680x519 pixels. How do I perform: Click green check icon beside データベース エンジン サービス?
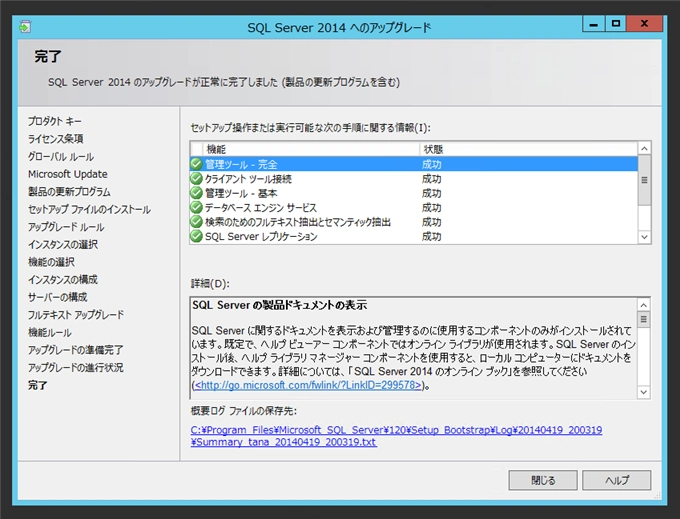point(196,207)
